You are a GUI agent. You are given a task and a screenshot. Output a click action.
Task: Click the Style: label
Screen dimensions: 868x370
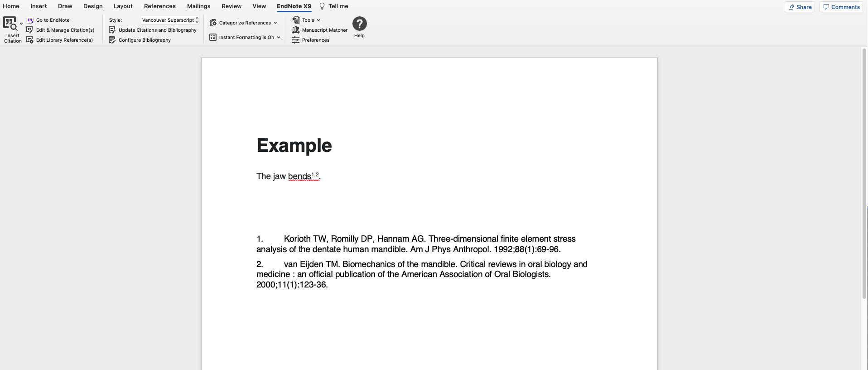116,20
